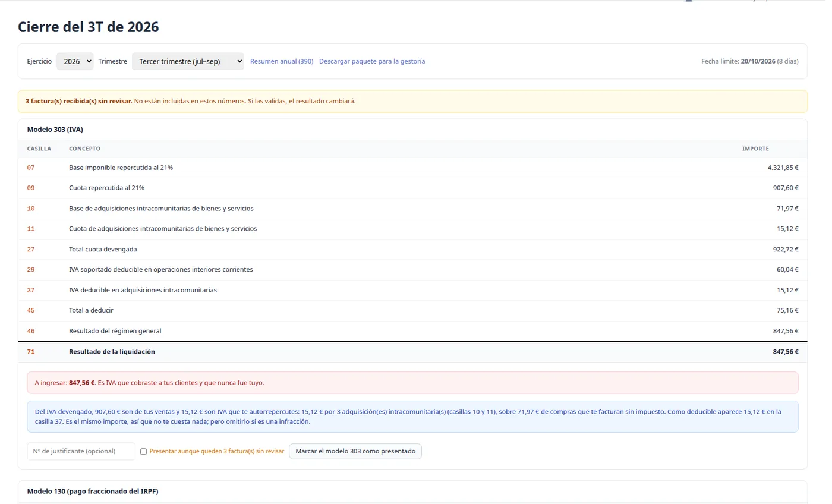Click casilla 10 code

[31, 209]
